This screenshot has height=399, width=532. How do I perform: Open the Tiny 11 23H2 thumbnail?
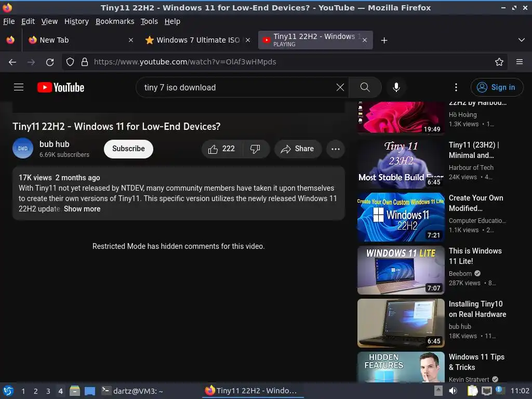(x=401, y=164)
